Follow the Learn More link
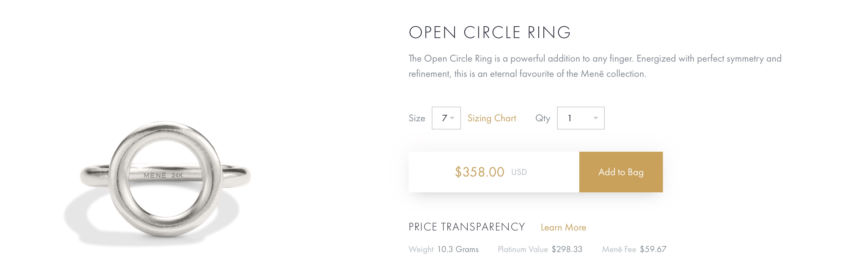Screen dimensions: 868x259 [x=563, y=227]
